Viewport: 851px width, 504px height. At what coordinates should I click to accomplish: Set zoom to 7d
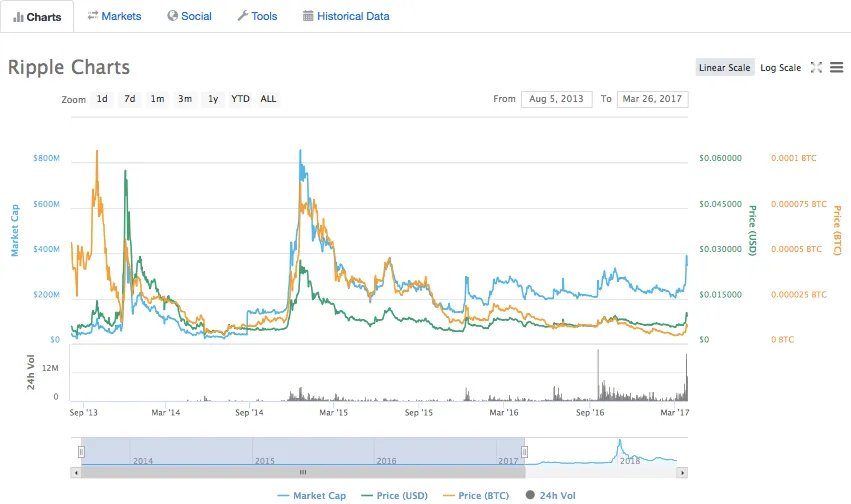pos(130,99)
